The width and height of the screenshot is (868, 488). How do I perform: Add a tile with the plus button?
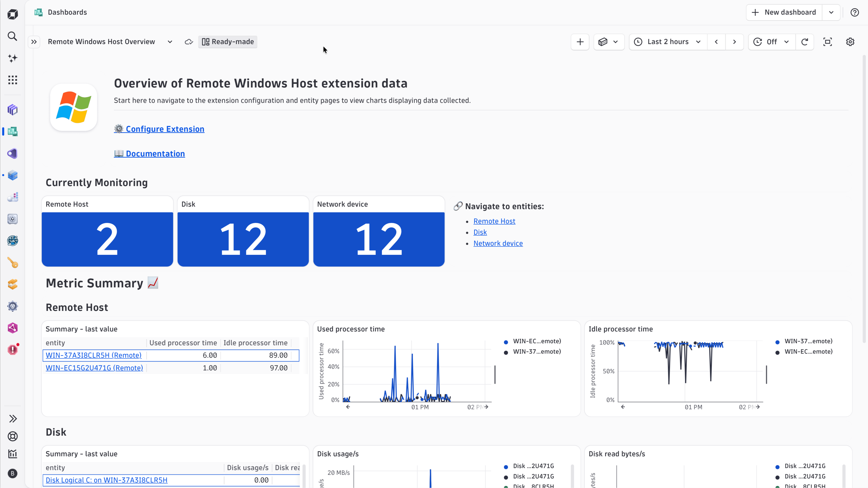coord(580,42)
